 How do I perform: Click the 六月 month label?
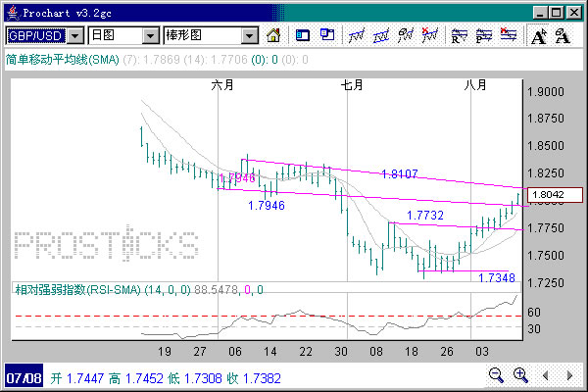(x=222, y=85)
